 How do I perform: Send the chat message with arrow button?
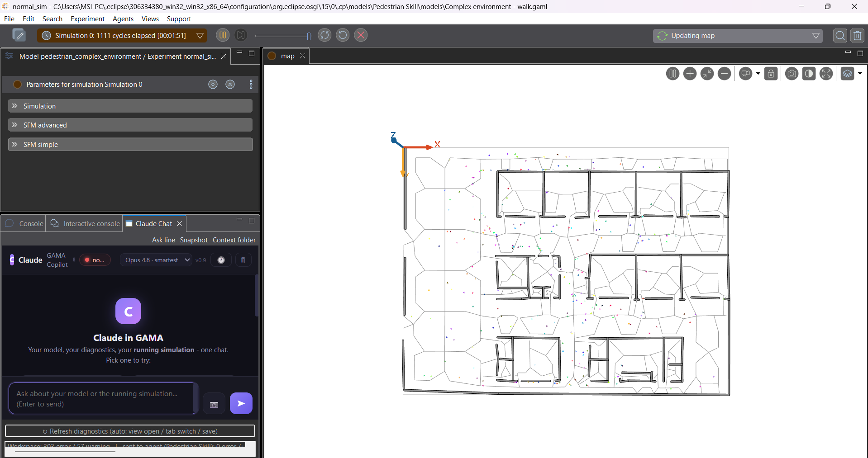(x=241, y=403)
